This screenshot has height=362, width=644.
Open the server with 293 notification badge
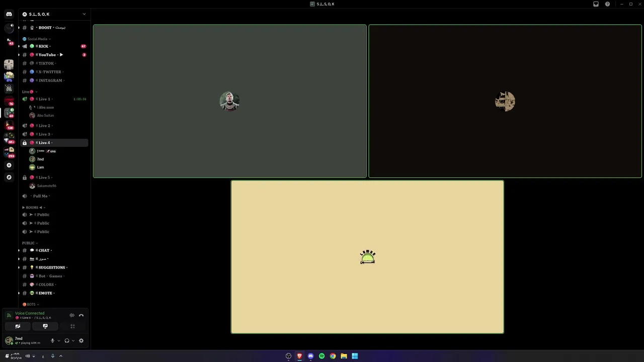pos(9,151)
